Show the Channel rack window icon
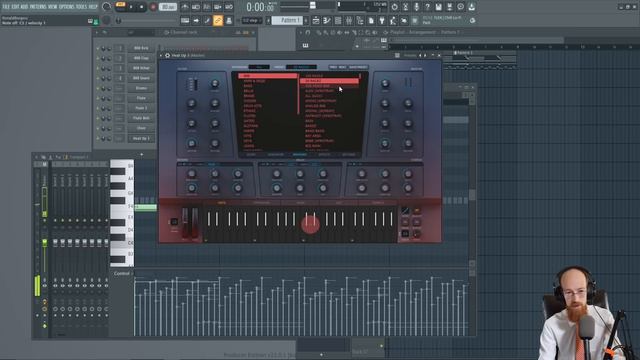Screen dimensions: 640x360 coord(338,20)
